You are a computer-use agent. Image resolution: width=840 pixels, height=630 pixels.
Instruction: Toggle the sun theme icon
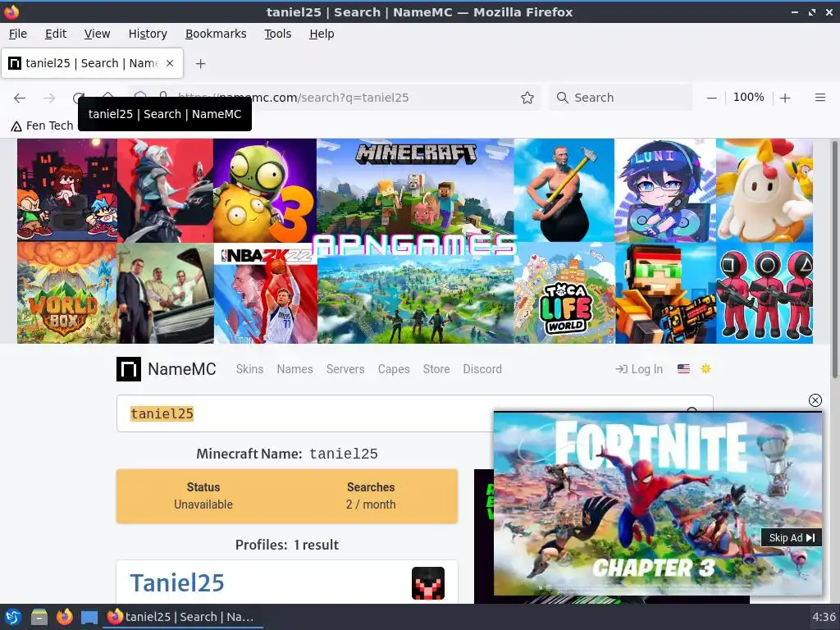click(x=705, y=368)
